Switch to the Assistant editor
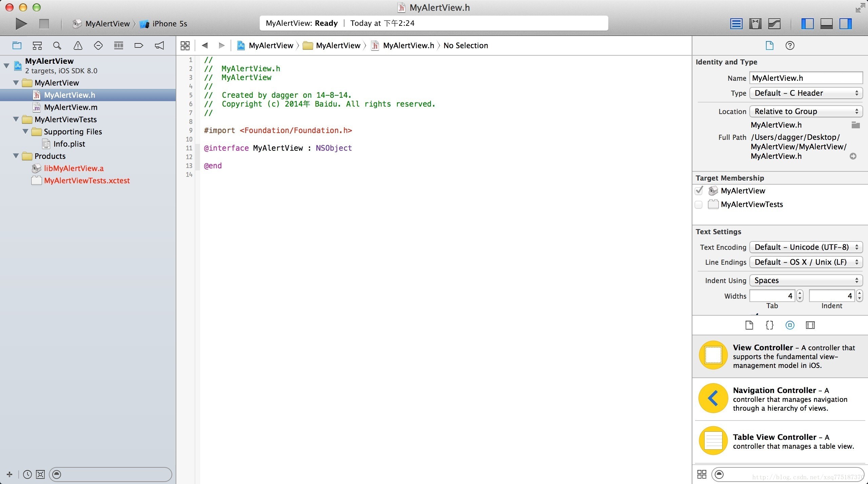Screen dimensions: 868x484 point(755,24)
